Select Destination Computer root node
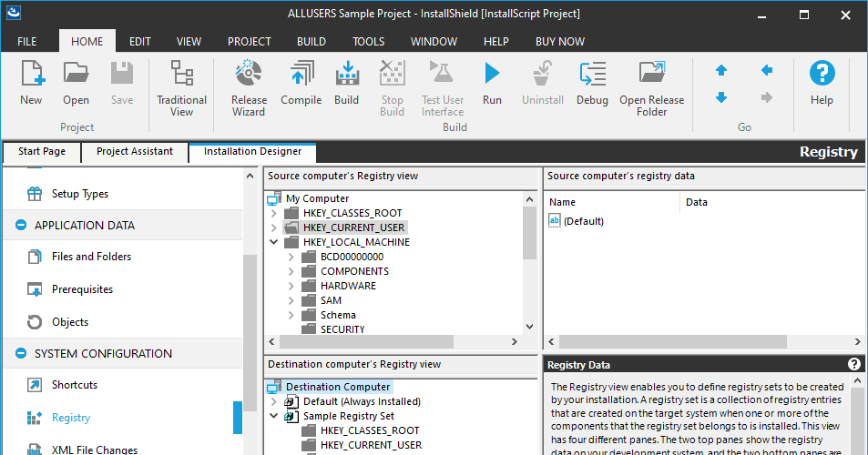Screen dimensions: 868x455 [338, 387]
